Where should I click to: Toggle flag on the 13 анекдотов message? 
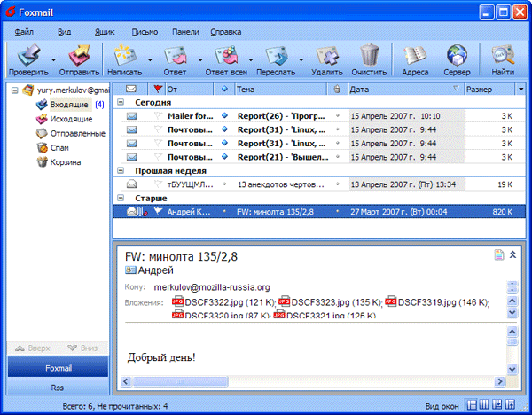coord(158,184)
